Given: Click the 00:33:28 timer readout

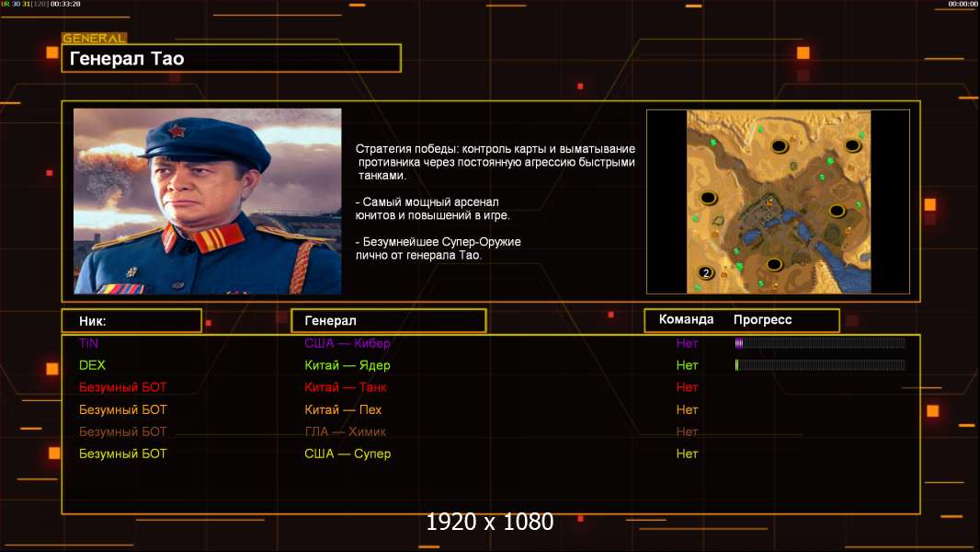Looking at the screenshot, I should point(65,4).
